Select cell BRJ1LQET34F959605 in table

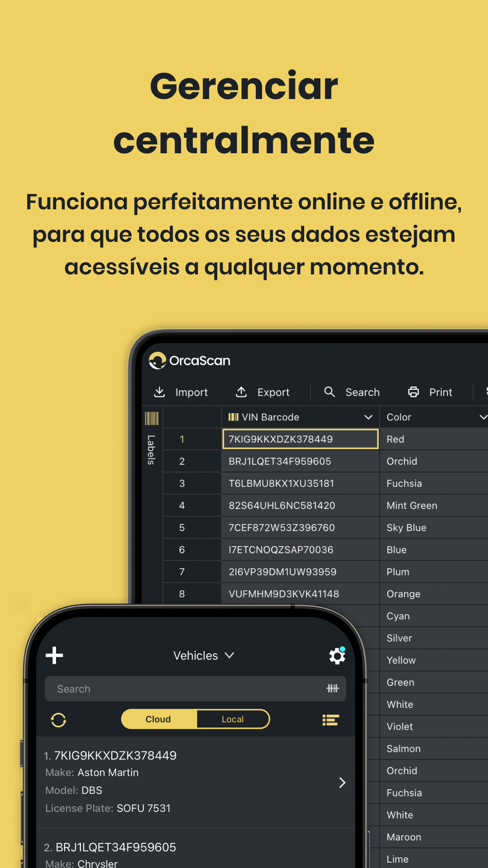click(x=300, y=461)
